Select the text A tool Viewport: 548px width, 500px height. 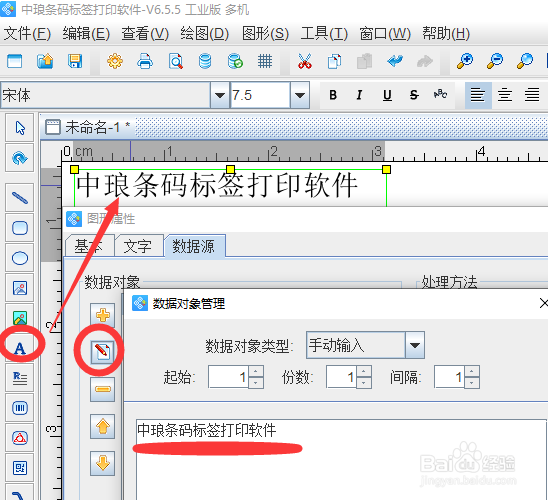pos(20,348)
